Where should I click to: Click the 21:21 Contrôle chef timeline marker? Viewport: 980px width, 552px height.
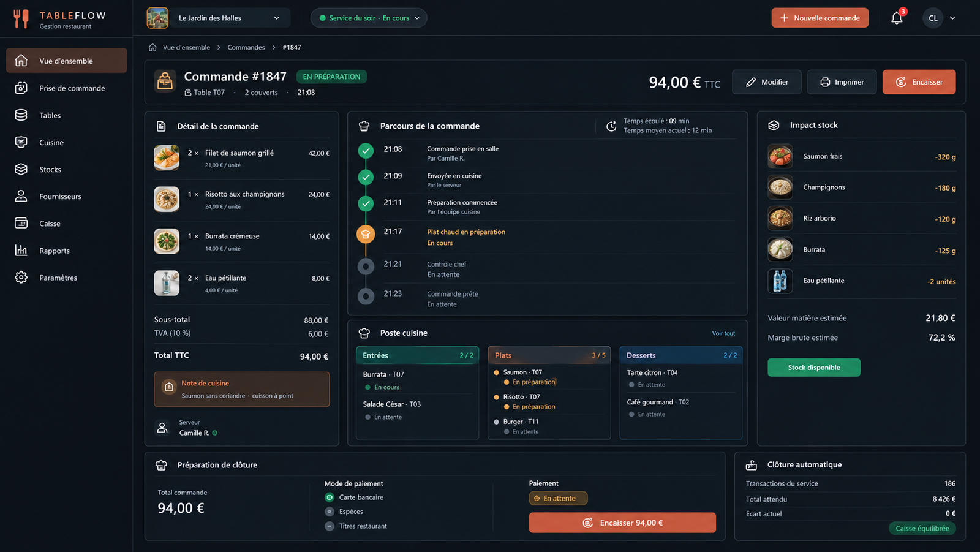point(366,266)
